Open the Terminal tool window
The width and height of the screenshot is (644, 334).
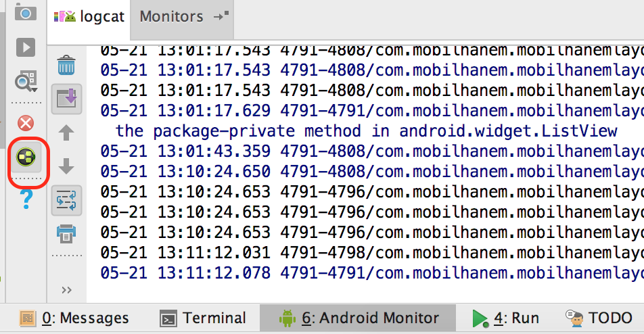(x=203, y=318)
